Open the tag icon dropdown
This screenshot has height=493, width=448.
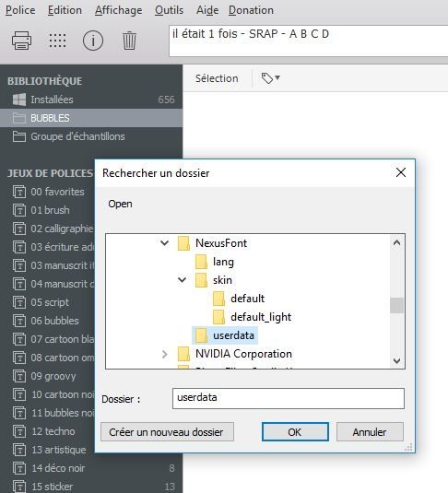coord(271,78)
